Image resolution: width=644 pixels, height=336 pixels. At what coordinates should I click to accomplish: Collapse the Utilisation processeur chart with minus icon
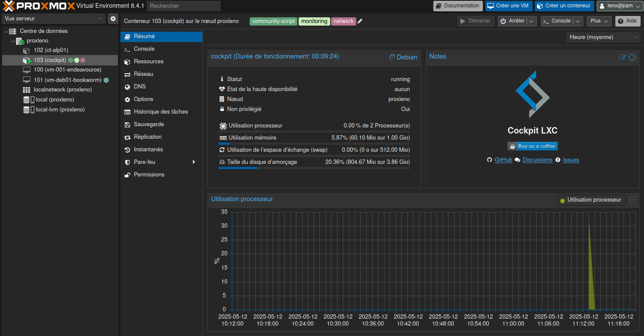(632, 200)
